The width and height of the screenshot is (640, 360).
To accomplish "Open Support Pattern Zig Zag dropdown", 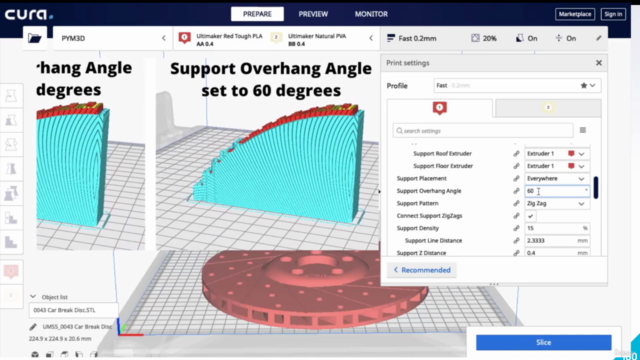I will pos(557,203).
